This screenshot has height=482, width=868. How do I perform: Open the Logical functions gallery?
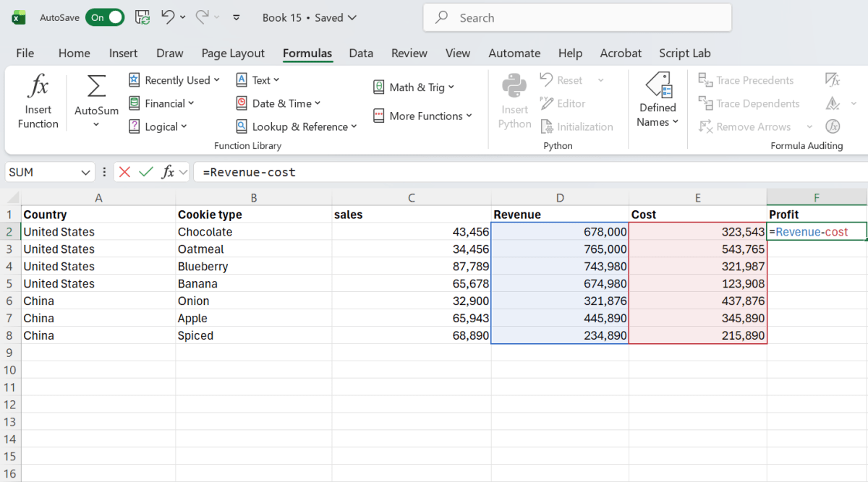(158, 126)
